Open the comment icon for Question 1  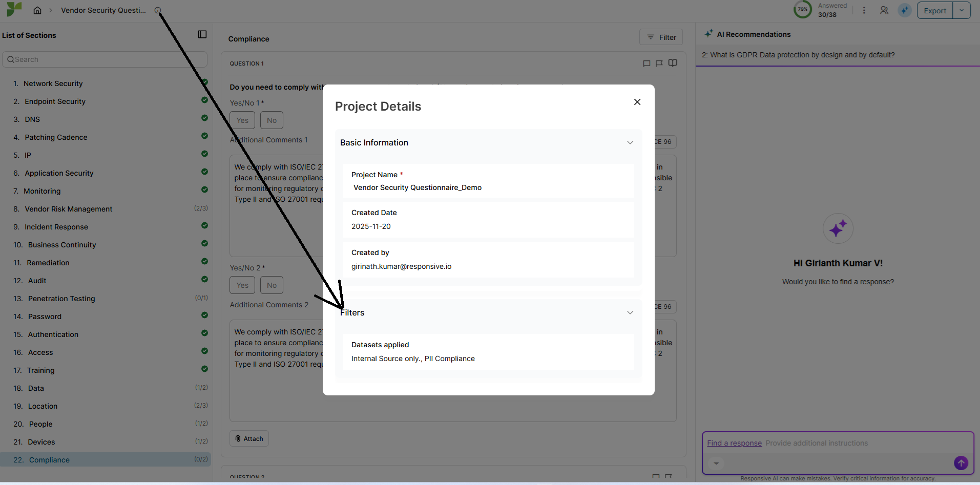647,64
